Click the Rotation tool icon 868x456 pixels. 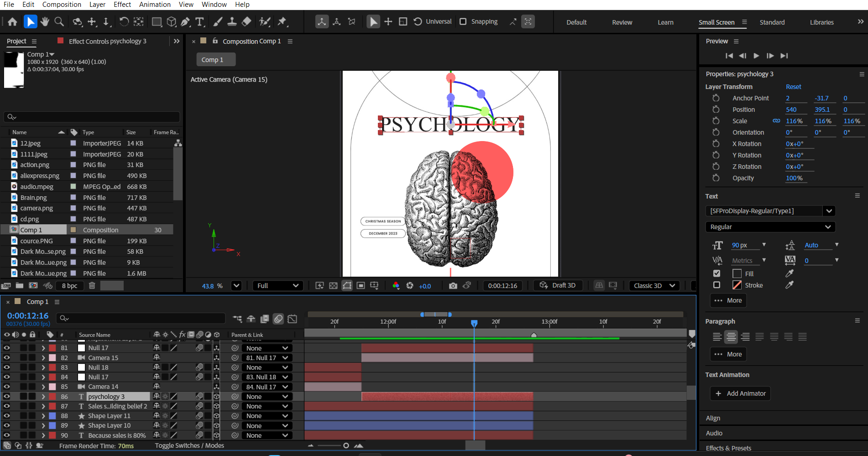coord(124,21)
